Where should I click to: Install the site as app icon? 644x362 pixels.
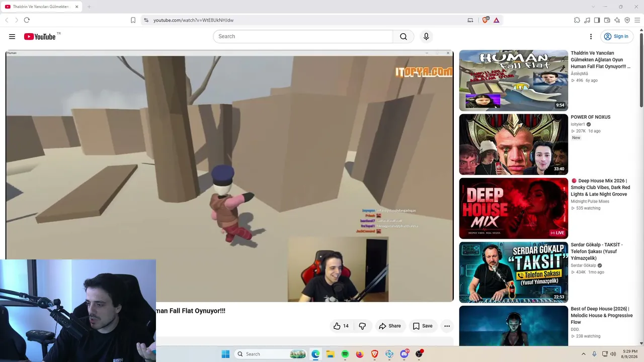470,20
